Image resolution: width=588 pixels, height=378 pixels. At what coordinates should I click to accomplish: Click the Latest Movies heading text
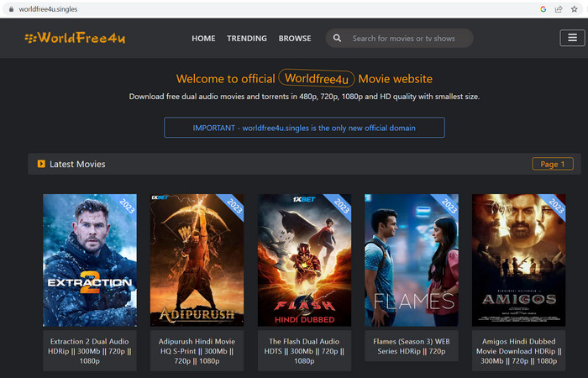point(77,164)
